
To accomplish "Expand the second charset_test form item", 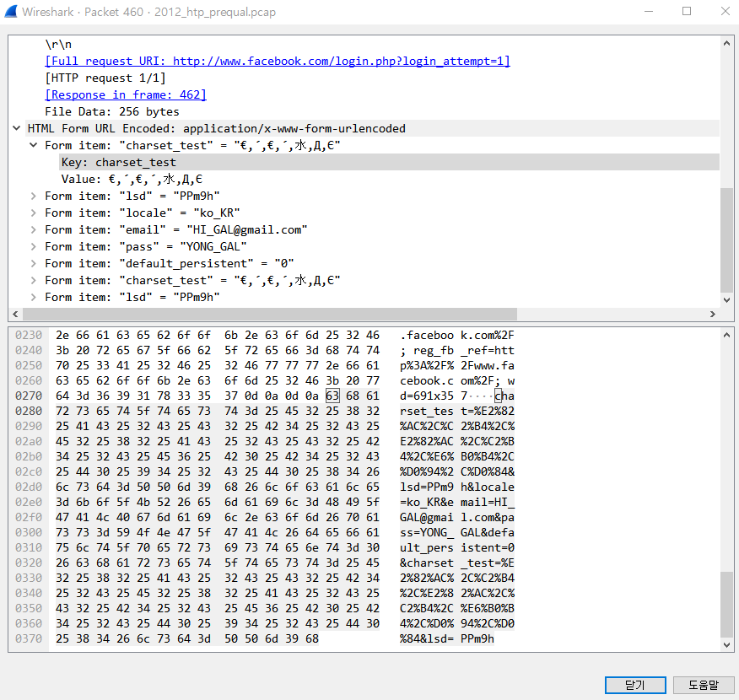I will 34,280.
